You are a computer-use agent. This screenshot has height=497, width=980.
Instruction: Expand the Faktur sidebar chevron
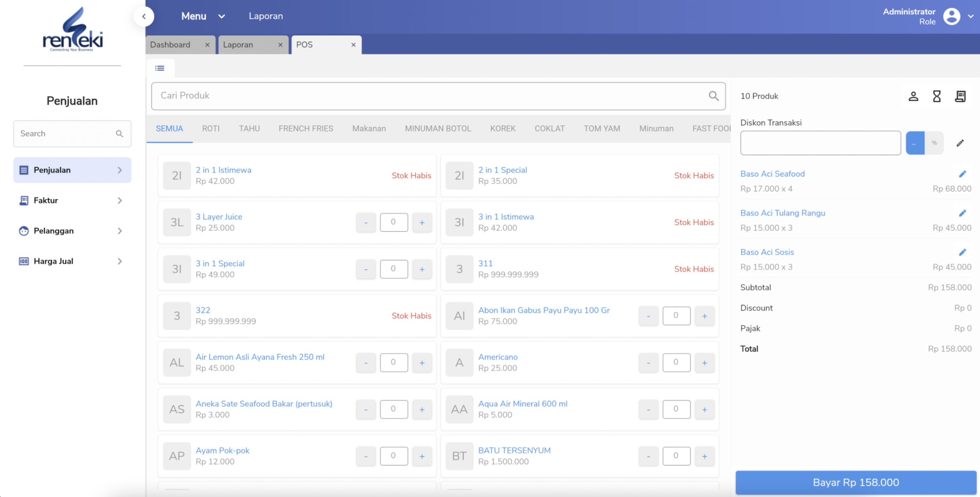pos(120,200)
